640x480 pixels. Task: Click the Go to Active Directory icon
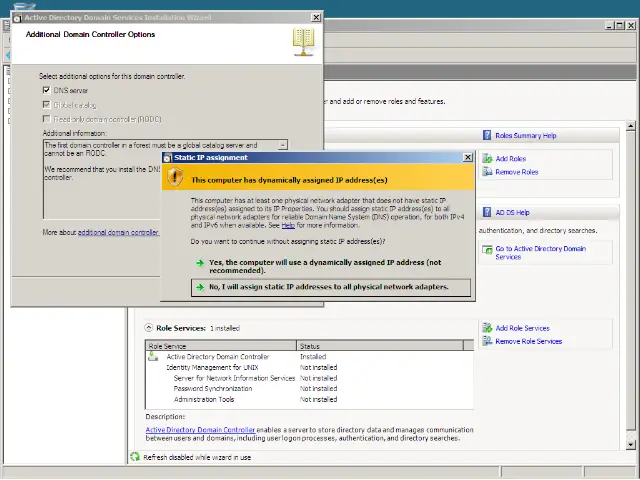click(487, 249)
